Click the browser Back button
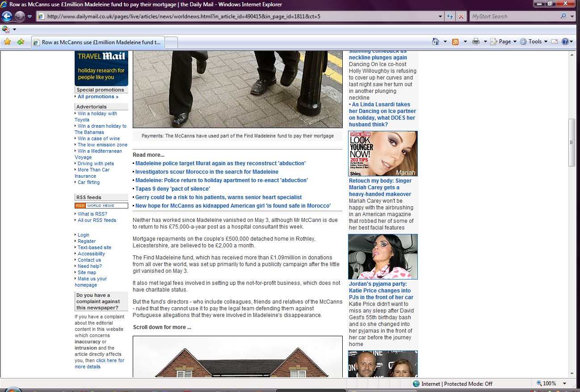Image resolution: width=580 pixels, height=392 pixels. pos(7,17)
